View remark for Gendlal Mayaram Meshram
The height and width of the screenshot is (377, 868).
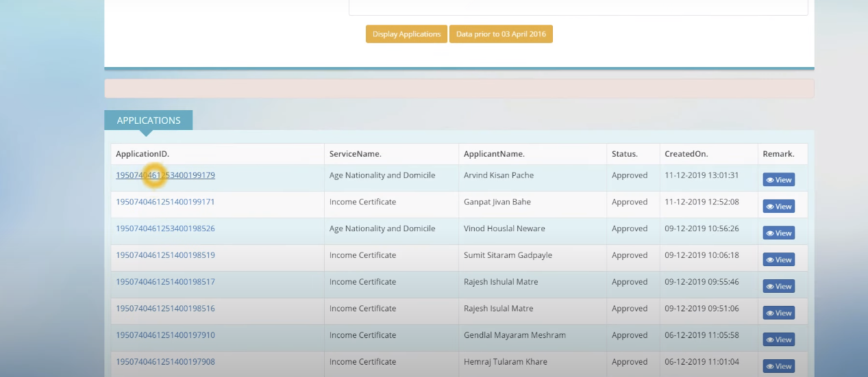pyautogui.click(x=779, y=340)
